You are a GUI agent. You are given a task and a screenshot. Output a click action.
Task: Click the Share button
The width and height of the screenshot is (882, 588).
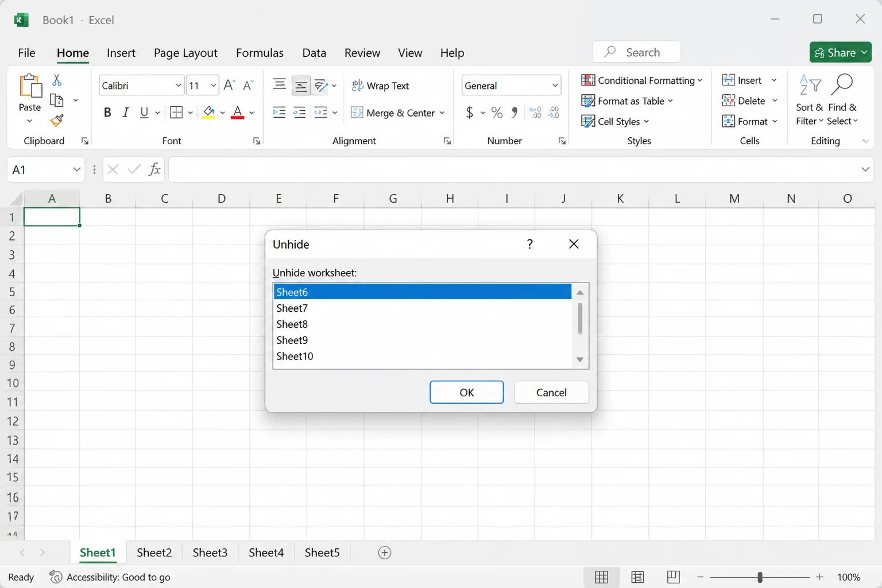coord(841,52)
